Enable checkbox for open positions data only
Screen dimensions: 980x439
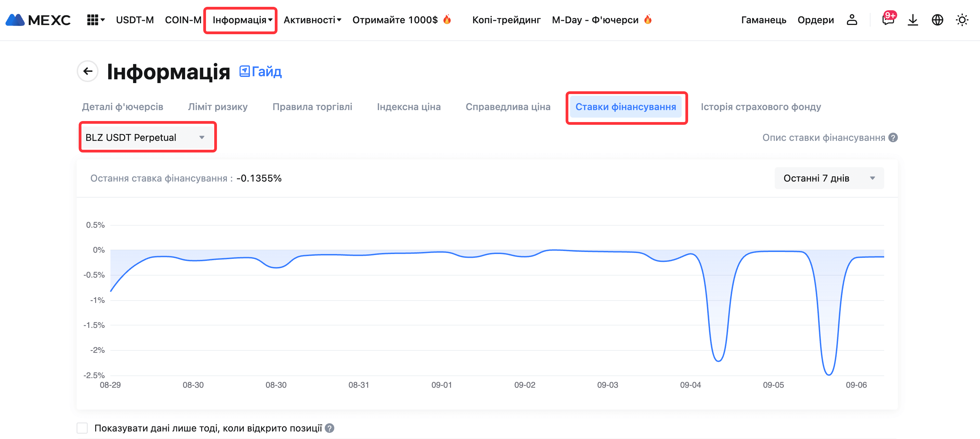pyautogui.click(x=82, y=428)
